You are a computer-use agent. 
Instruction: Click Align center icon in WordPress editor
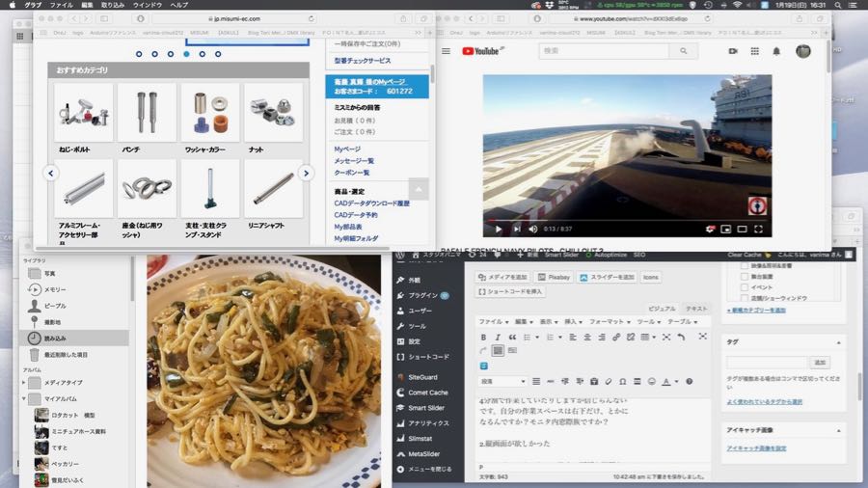tap(586, 337)
